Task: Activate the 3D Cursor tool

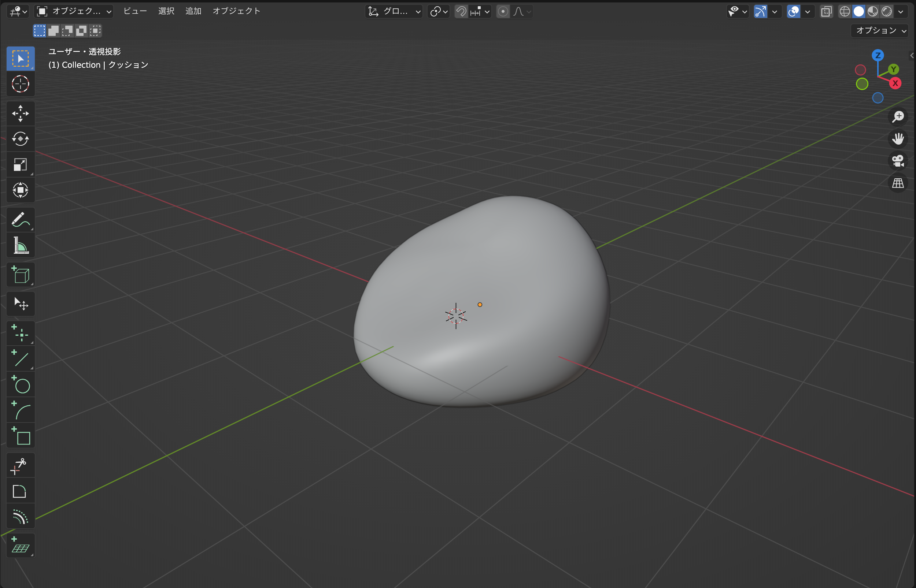Action: click(20, 84)
